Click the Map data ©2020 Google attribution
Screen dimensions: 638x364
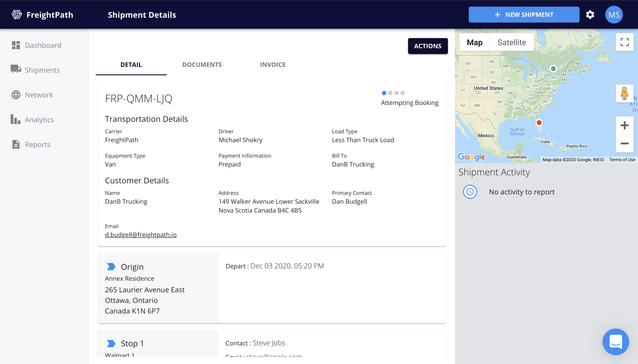tap(573, 159)
